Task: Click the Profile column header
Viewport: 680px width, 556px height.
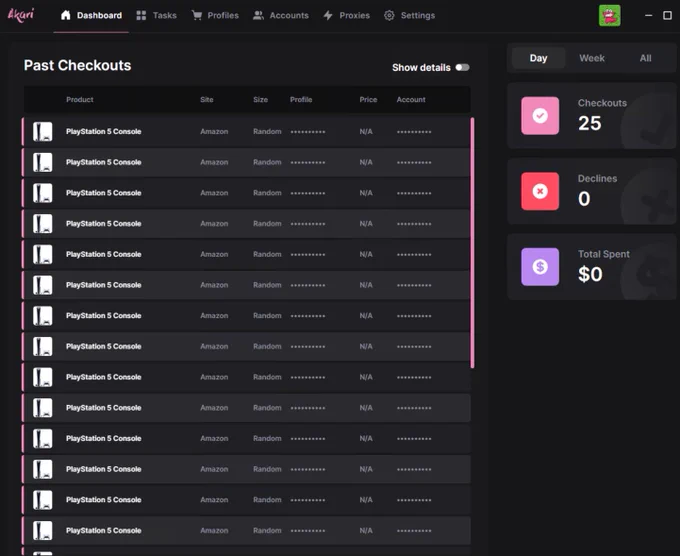Action: click(301, 100)
